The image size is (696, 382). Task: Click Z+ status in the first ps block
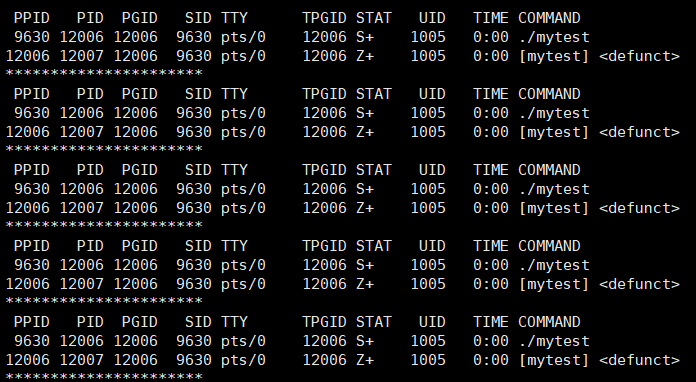tap(365, 56)
